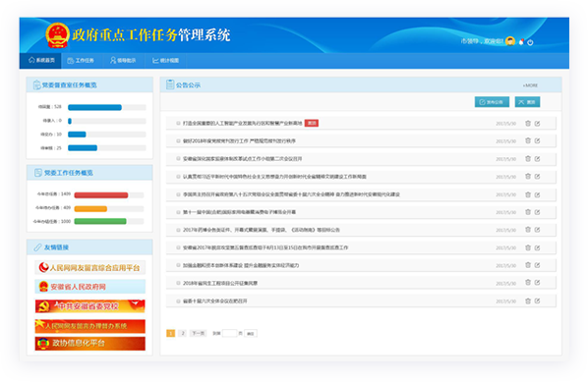The image size is (588, 382).
Task: Click the 发布公告 button
Action: tap(492, 102)
